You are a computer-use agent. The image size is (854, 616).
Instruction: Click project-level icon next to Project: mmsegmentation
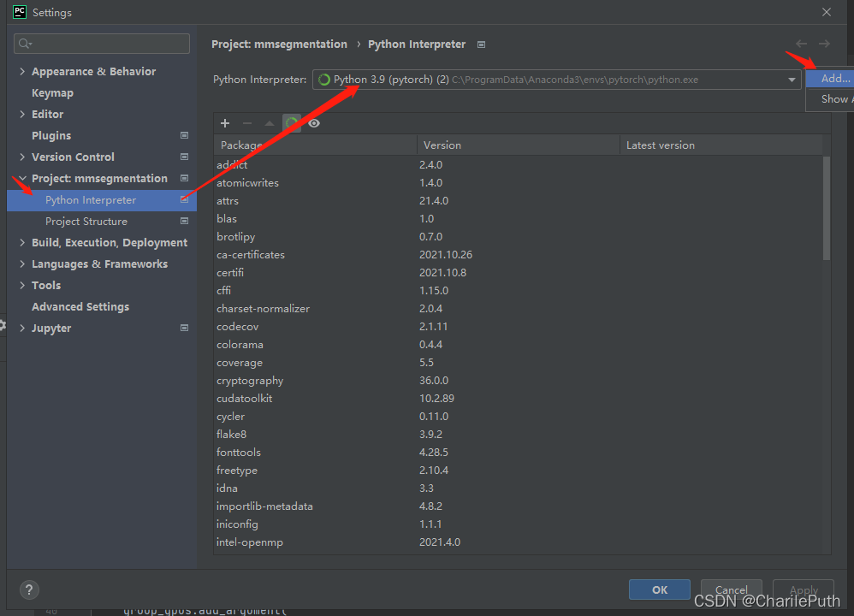tap(185, 178)
